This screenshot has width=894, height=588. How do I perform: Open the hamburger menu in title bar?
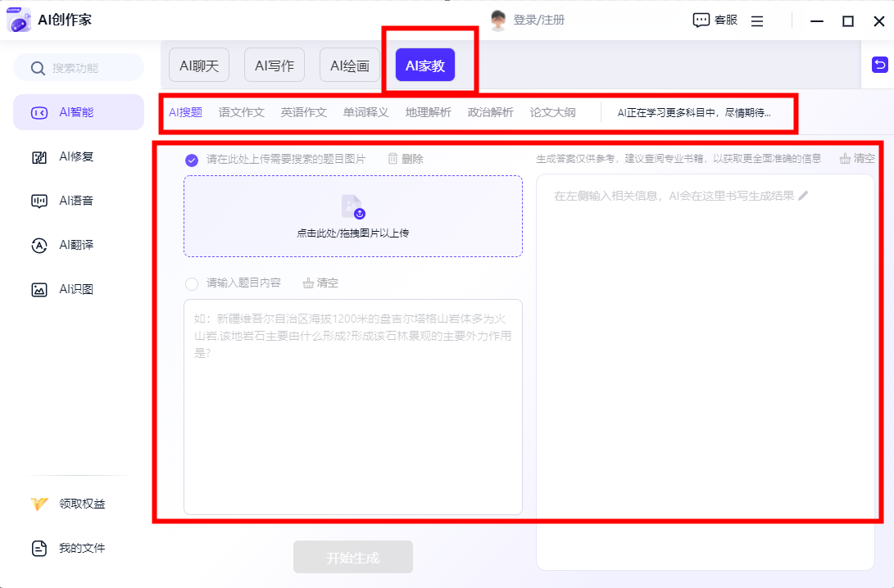[757, 21]
